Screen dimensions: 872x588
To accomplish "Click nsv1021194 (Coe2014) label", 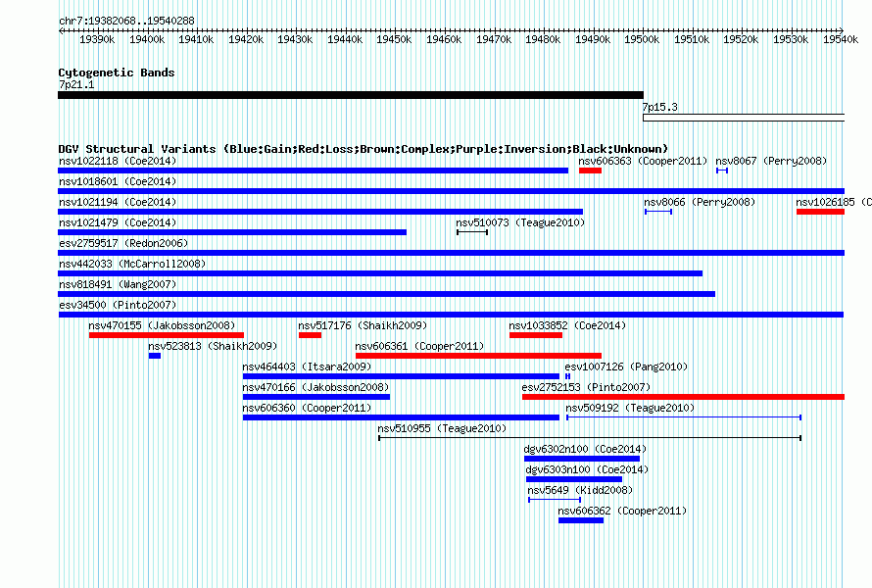I will click(x=118, y=203).
